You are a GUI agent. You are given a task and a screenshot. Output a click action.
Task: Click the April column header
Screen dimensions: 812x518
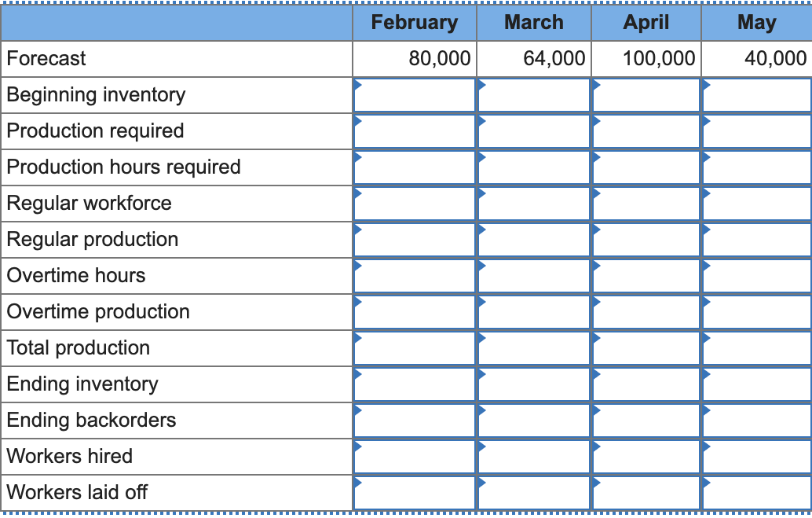pos(646,23)
